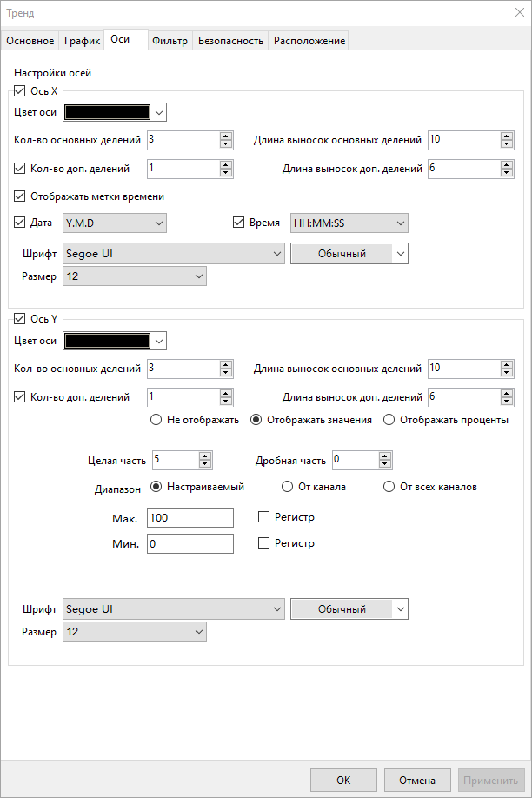Increase X axis main tick length stepper

point(506,136)
